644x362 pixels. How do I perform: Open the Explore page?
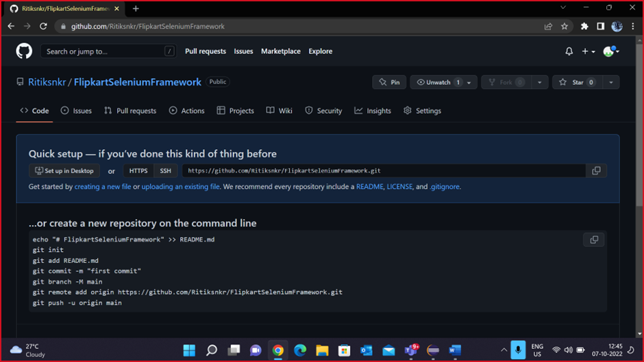point(321,51)
